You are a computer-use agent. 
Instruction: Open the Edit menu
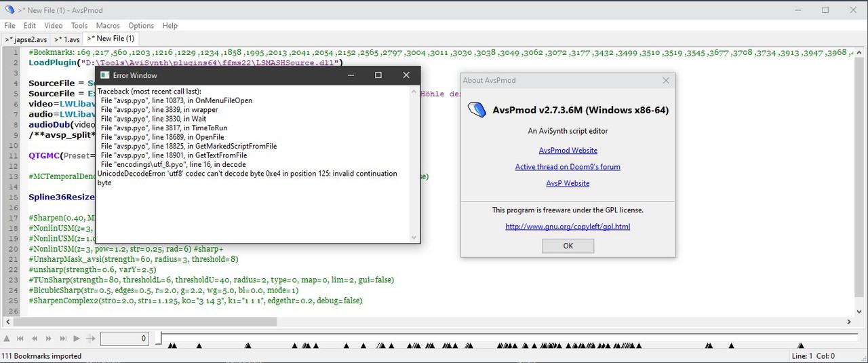(x=30, y=26)
